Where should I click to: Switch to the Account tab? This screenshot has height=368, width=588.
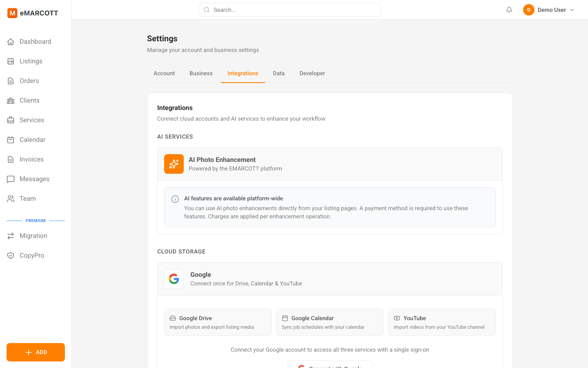click(x=164, y=73)
